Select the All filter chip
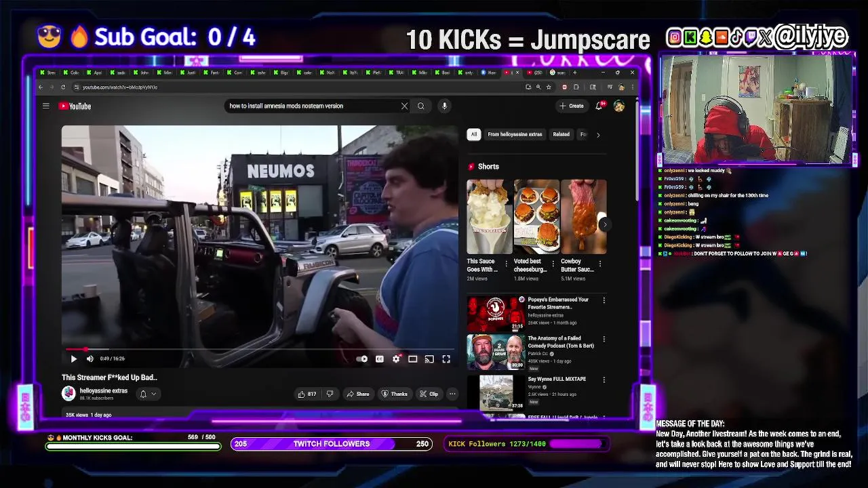Screen dimensions: 868x488 [x=473, y=134]
